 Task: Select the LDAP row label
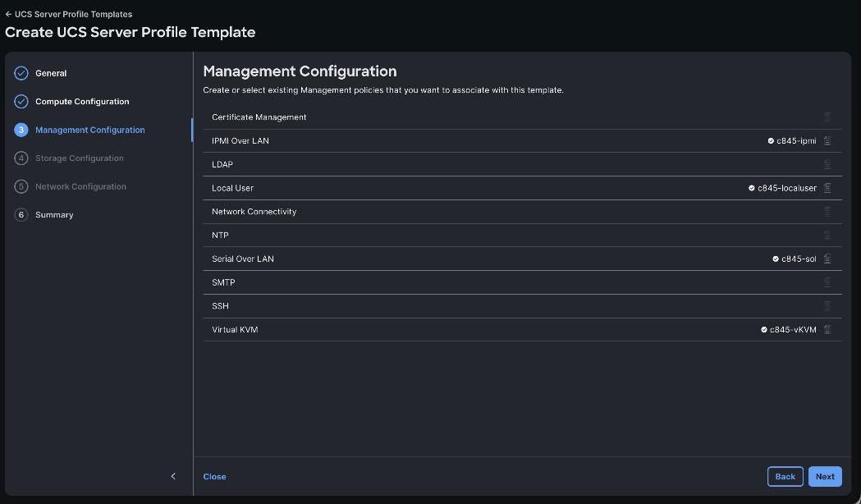[x=222, y=164]
